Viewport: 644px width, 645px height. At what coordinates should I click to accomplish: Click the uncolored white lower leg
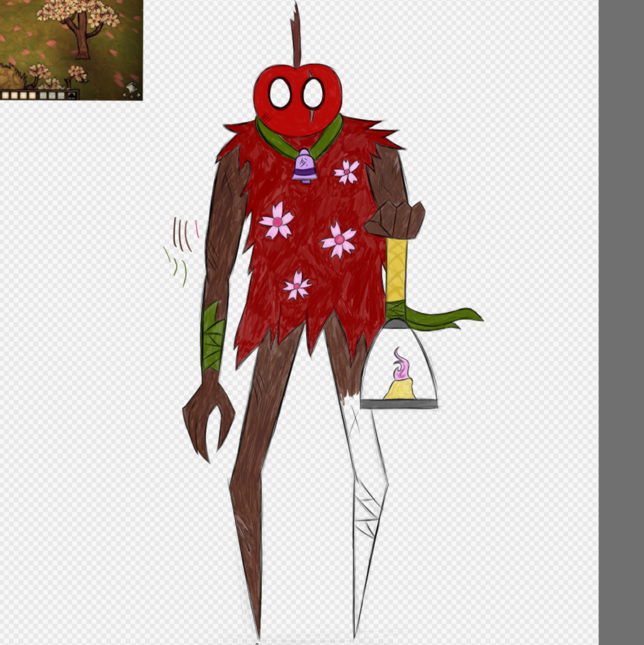(367, 506)
